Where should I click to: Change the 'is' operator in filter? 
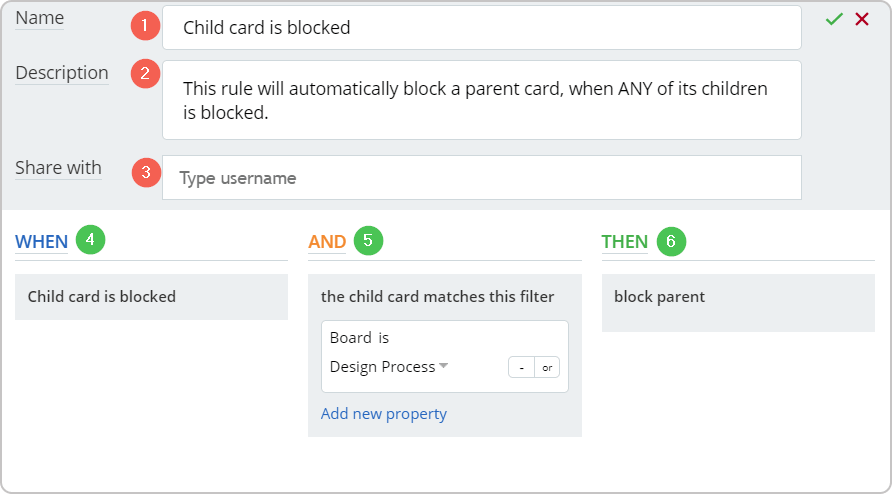384,337
